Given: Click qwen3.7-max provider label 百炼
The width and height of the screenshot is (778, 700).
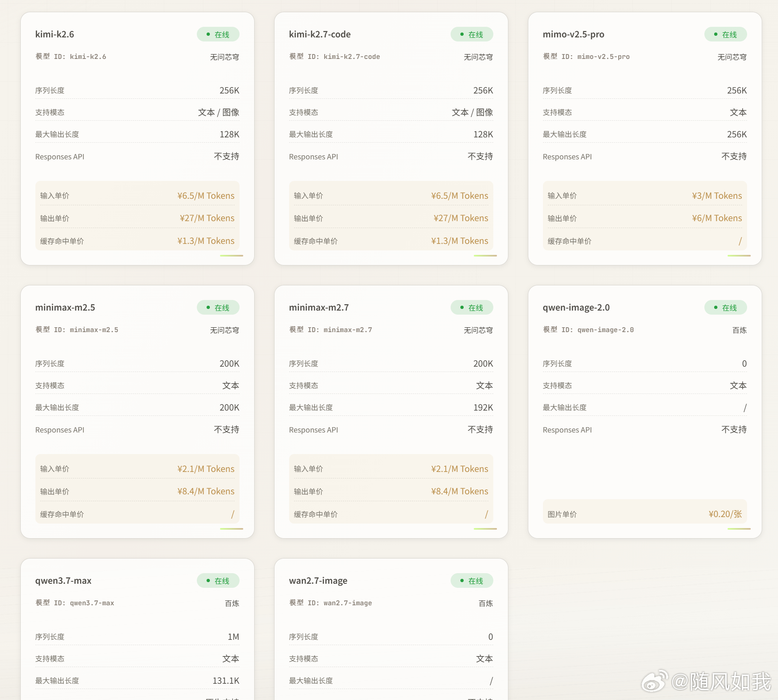Looking at the screenshot, I should pos(232,603).
